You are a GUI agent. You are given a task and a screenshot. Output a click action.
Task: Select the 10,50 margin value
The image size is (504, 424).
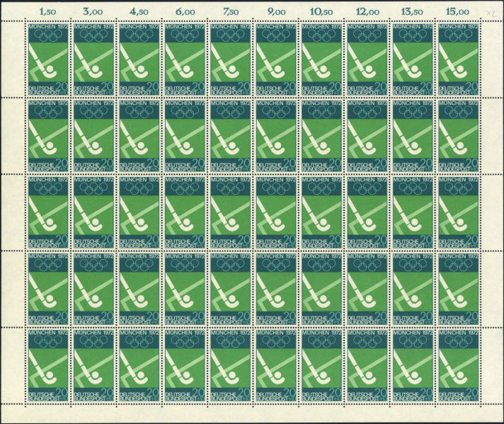[322, 12]
